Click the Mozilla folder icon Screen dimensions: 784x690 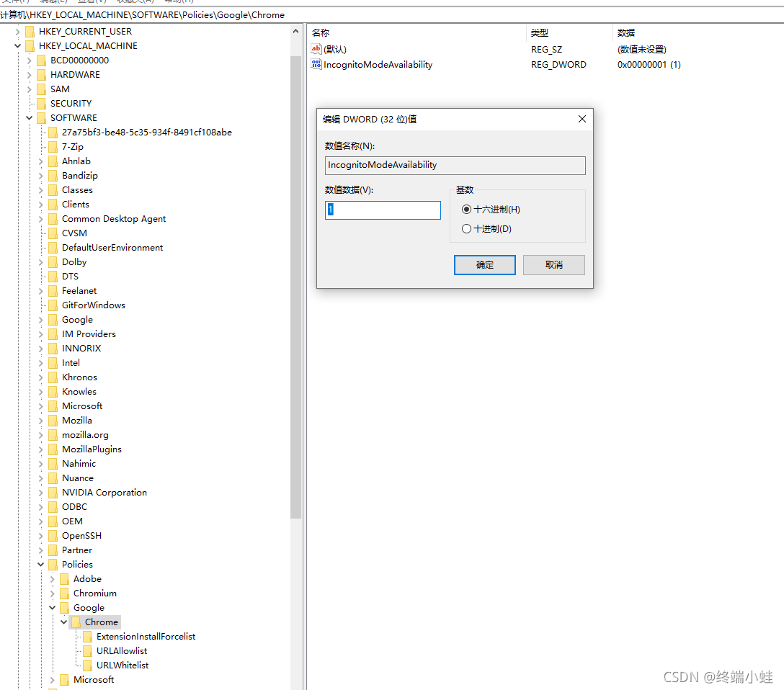pyautogui.click(x=53, y=420)
